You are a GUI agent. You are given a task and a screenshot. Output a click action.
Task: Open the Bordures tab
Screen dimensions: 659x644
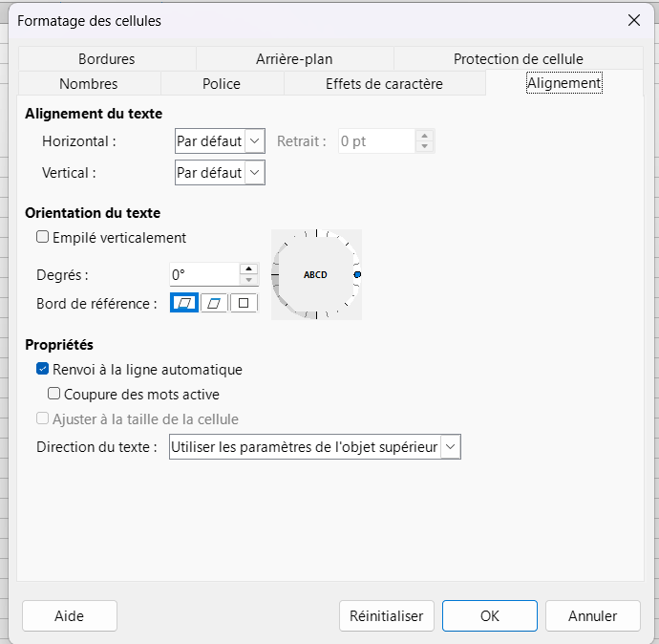coord(106,59)
